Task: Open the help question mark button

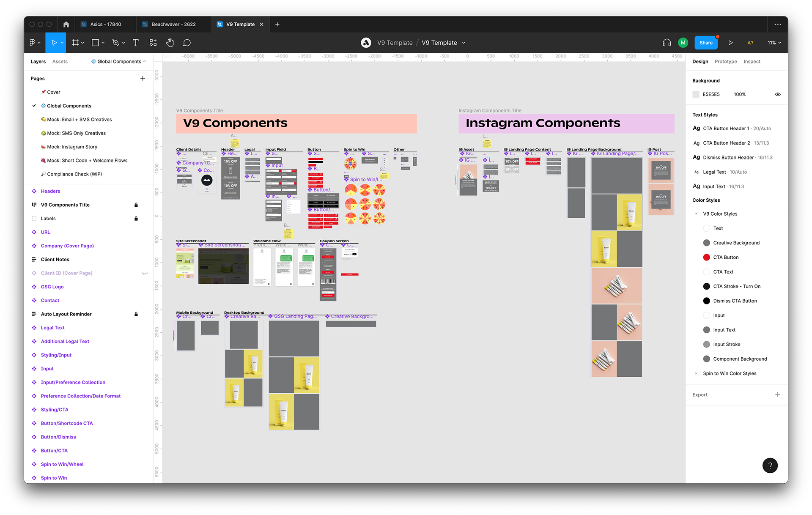Action: pos(770,466)
